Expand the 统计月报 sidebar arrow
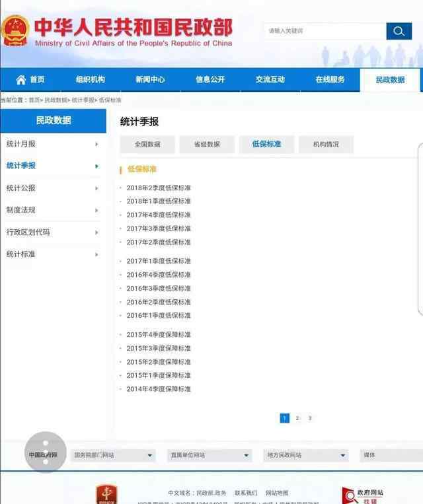Screen dimensions: 423x504 [x=96, y=144]
